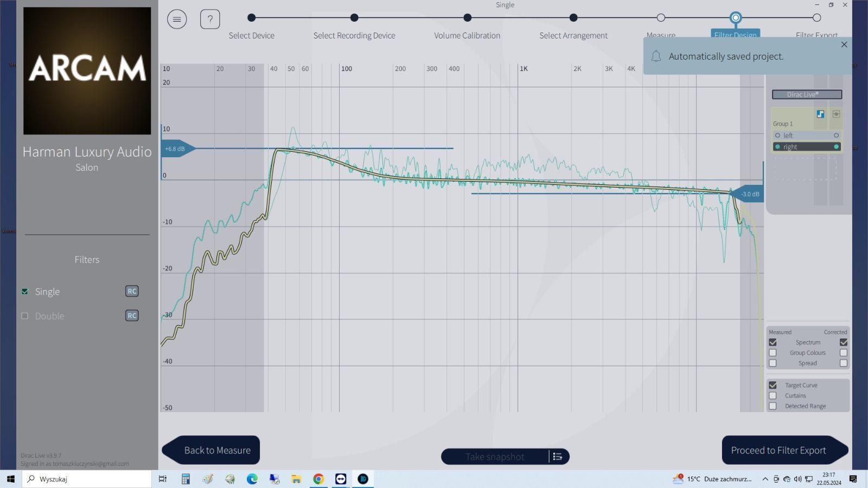Expand the hidden system tray icons
This screenshot has width=868, height=488.
765,479
